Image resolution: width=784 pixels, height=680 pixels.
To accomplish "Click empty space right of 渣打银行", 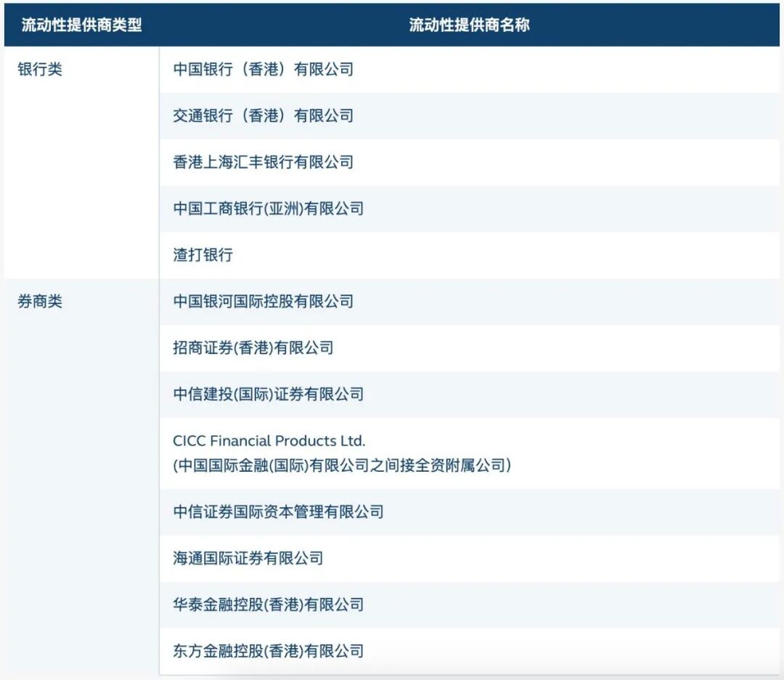I will coord(505,255).
